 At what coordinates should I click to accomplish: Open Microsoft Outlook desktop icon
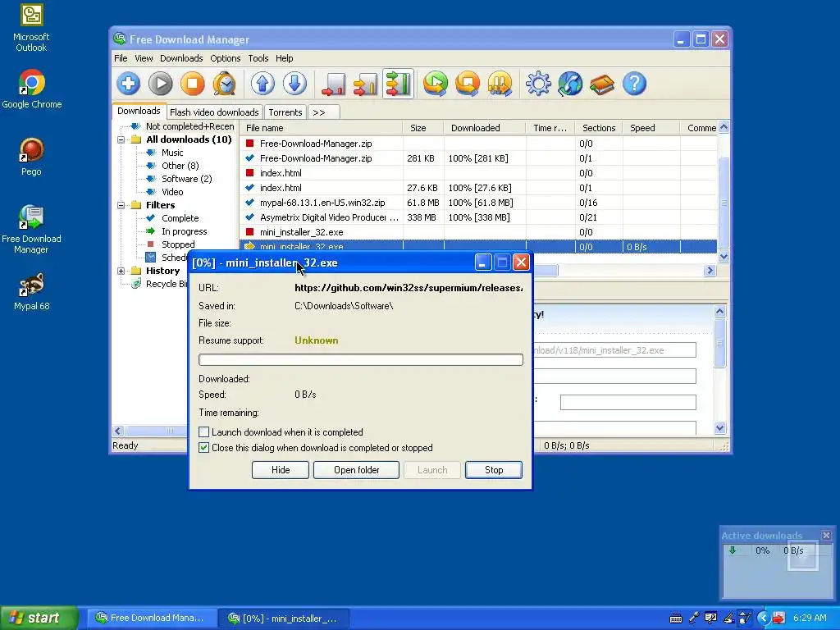click(32, 28)
